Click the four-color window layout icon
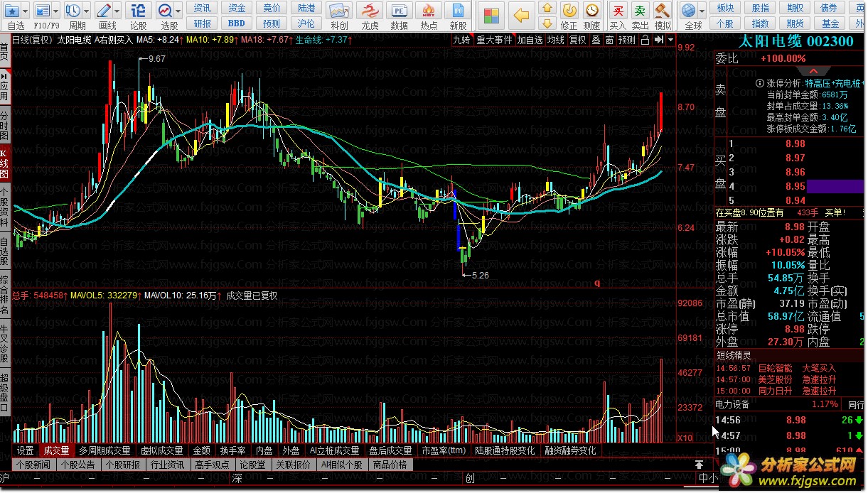Image resolution: width=868 pixels, height=493 pixels. click(x=491, y=15)
